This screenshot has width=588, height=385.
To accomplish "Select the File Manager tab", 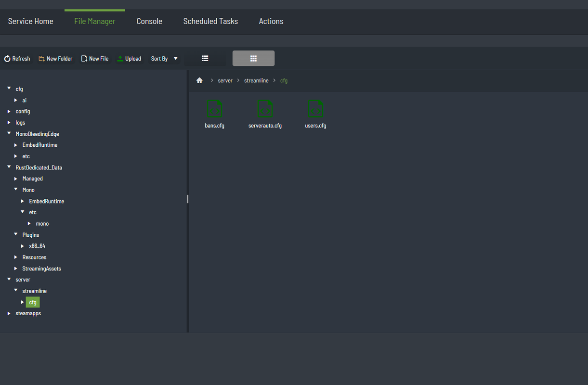I will coord(95,21).
